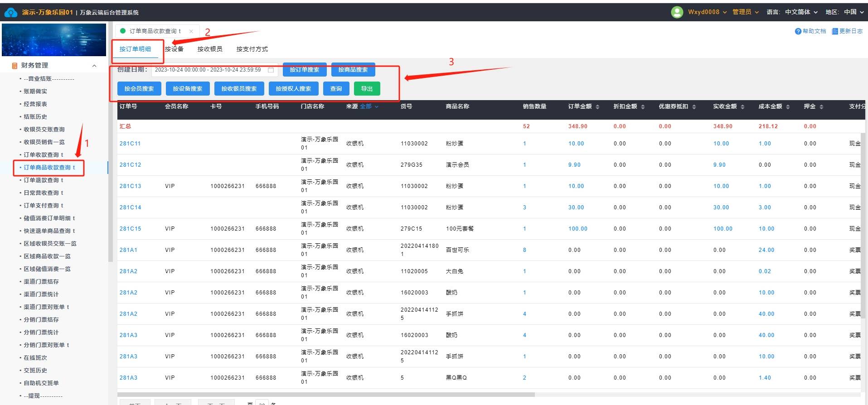The width and height of the screenshot is (868, 405).
Task: Sort by 订单金额 column arrows
Action: [x=597, y=107]
